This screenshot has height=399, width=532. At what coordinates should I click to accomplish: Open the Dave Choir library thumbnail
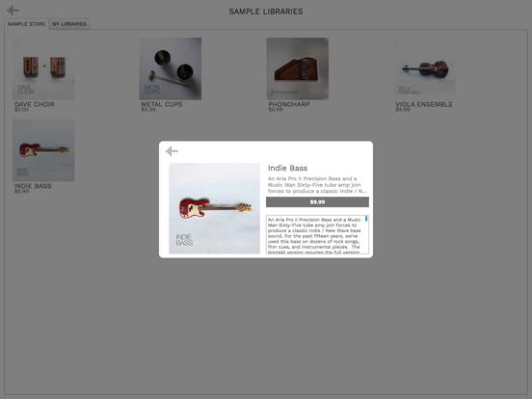pos(43,68)
